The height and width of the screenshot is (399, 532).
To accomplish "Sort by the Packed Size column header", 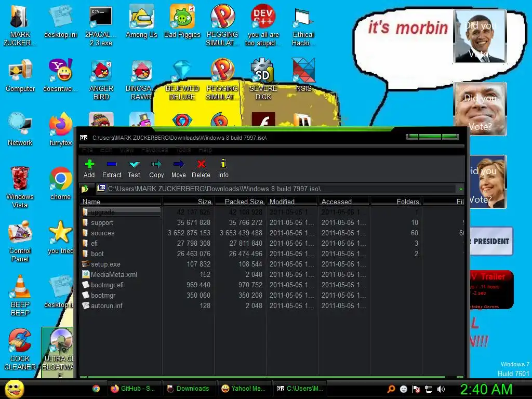I will [240, 202].
